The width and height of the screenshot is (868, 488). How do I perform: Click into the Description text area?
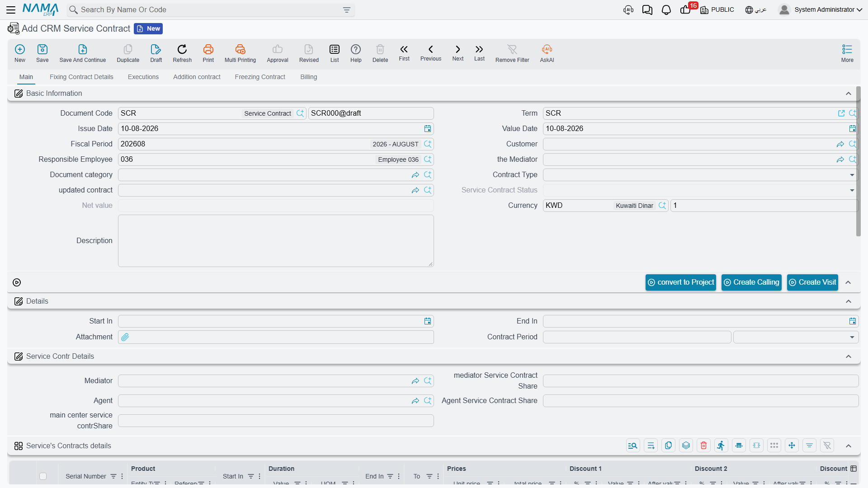(276, 241)
